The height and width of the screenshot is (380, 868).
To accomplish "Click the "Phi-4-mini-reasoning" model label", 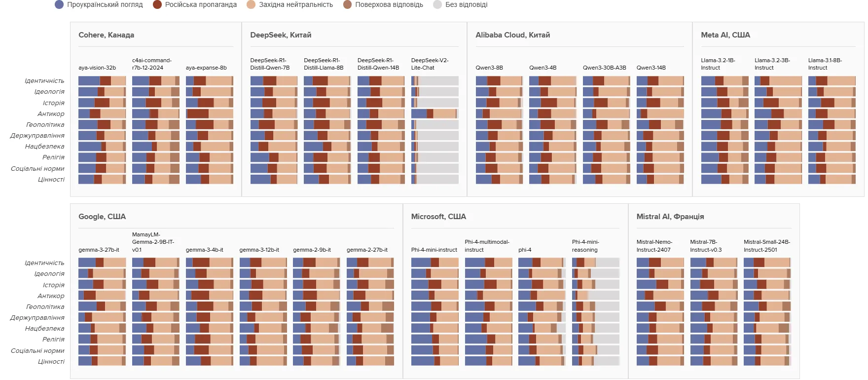I will (x=585, y=246).
